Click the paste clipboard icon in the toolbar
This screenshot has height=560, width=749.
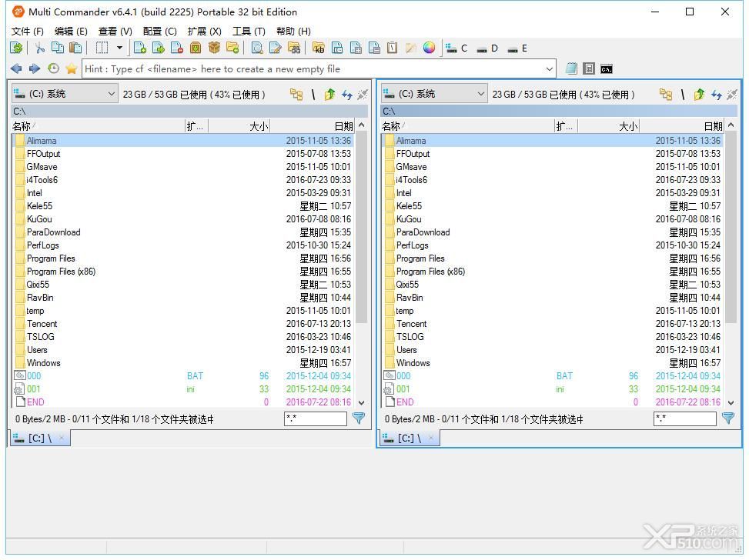pyautogui.click(x=75, y=48)
